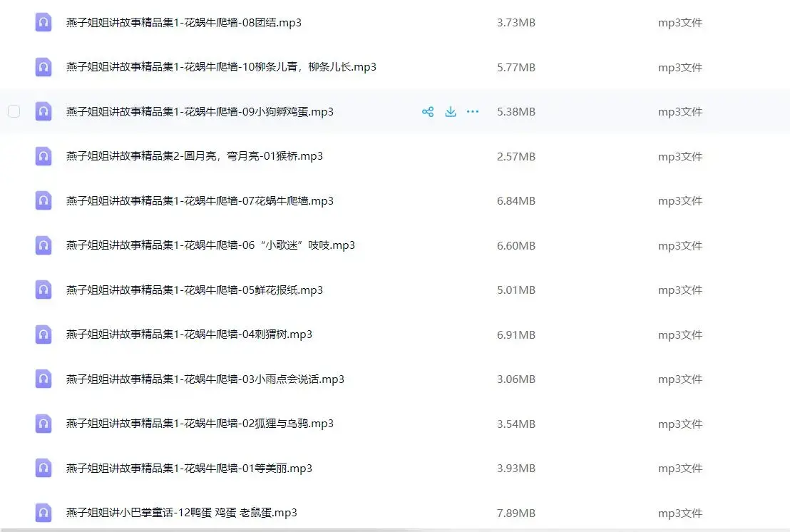
Task: Click the music icon next to 01猴桥.mp3
Action: [43, 155]
